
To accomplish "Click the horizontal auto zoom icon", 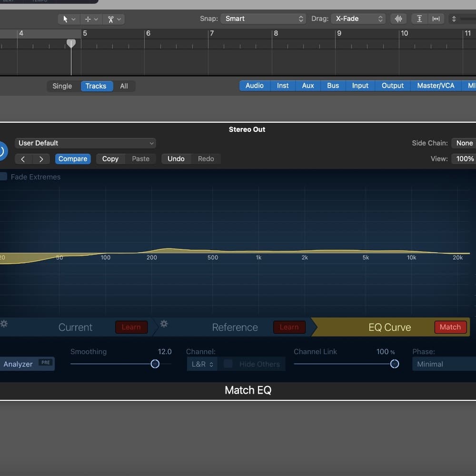I will [x=436, y=19].
